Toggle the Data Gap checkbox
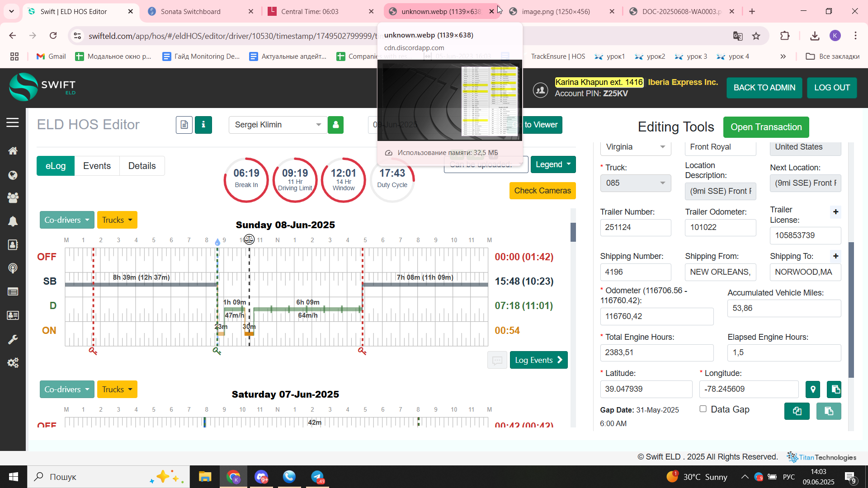 (x=703, y=409)
